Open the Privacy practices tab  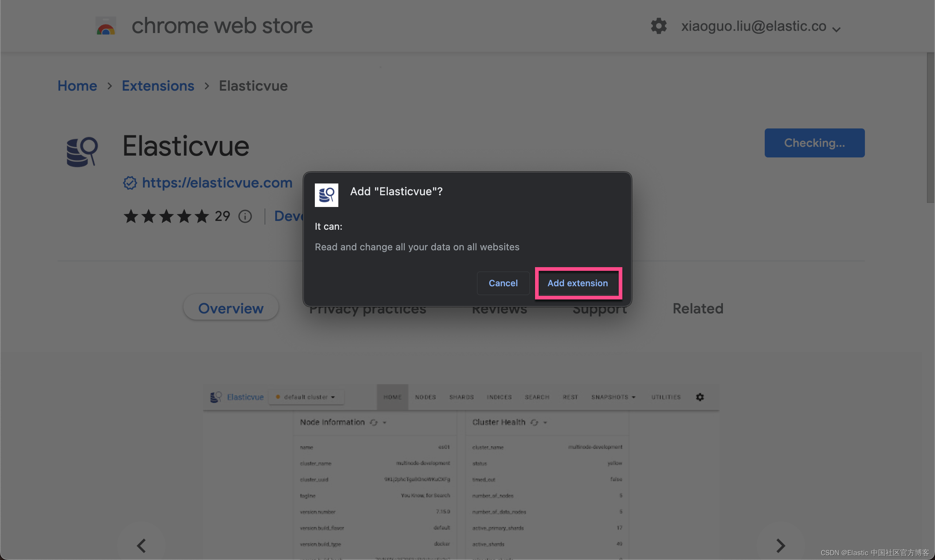point(368,311)
